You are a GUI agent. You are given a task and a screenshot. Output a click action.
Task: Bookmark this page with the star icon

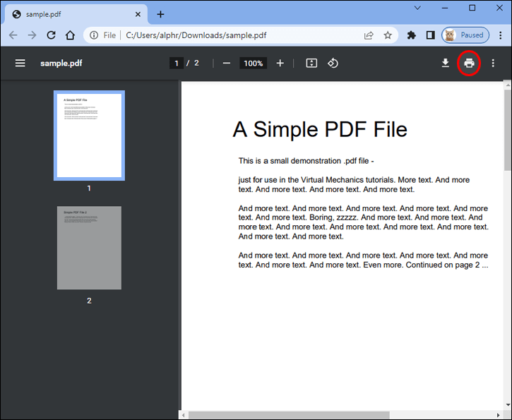(x=388, y=35)
